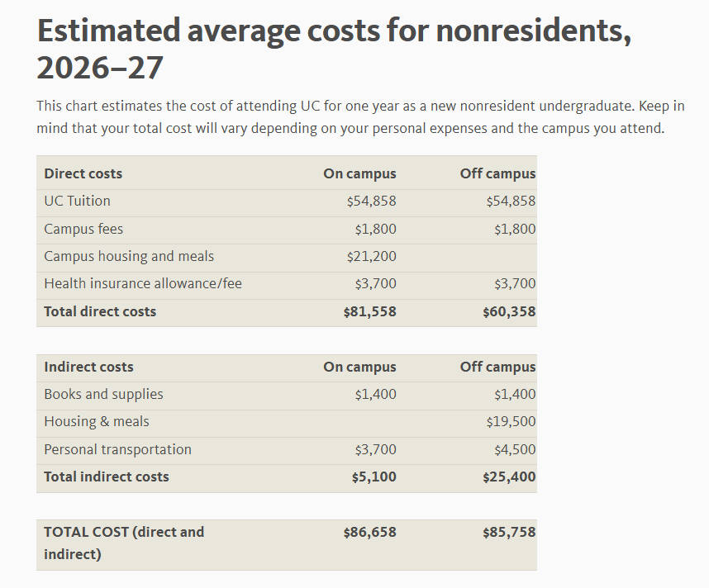Click the "Books and supplies" row label

pyautogui.click(x=103, y=394)
